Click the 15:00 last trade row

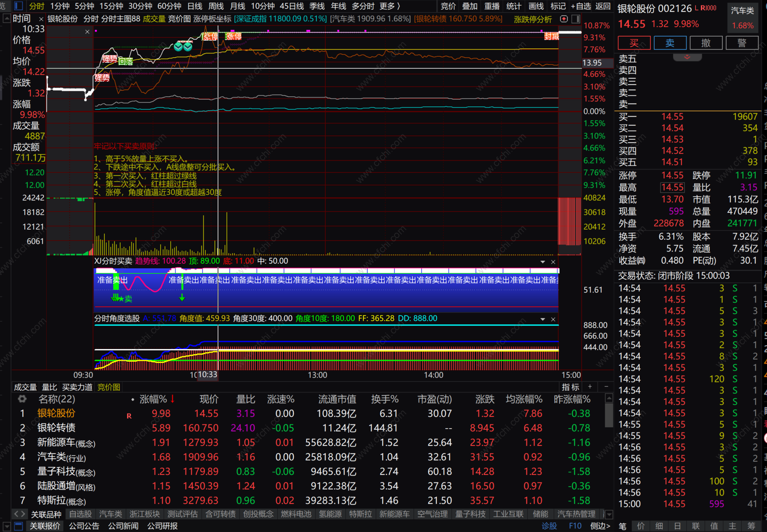pos(689,504)
